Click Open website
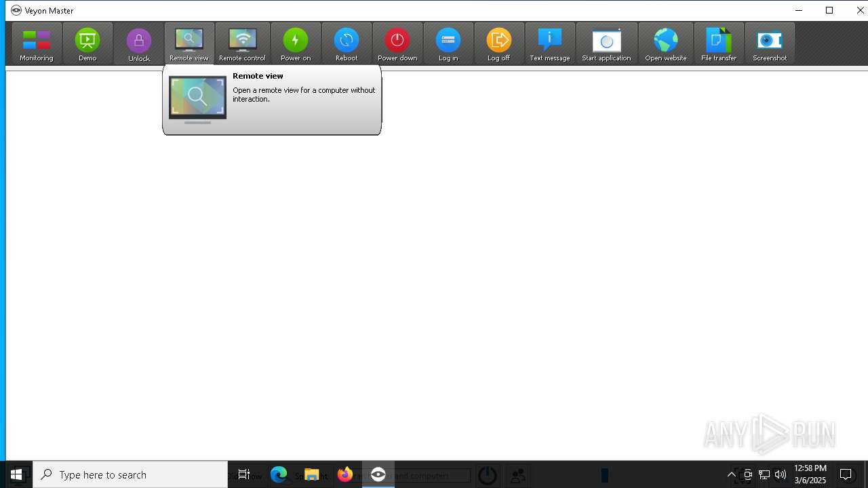Image resolution: width=868 pixels, height=488 pixels. click(x=666, y=44)
